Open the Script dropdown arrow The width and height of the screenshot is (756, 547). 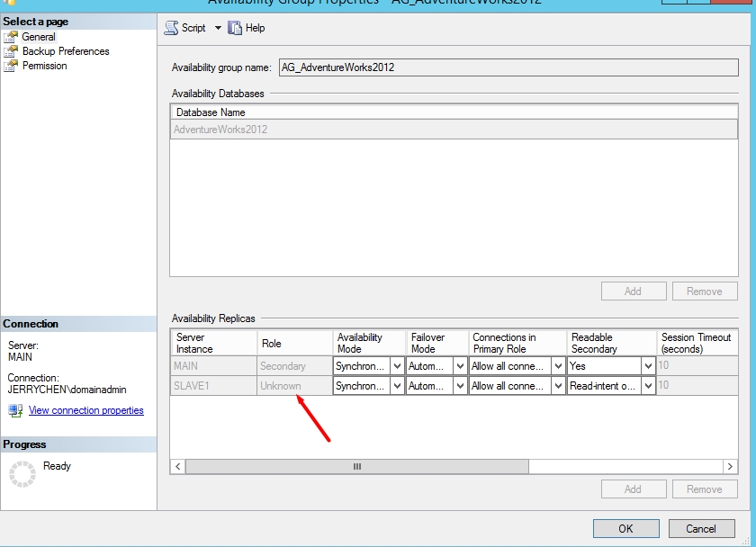pyautogui.click(x=218, y=28)
